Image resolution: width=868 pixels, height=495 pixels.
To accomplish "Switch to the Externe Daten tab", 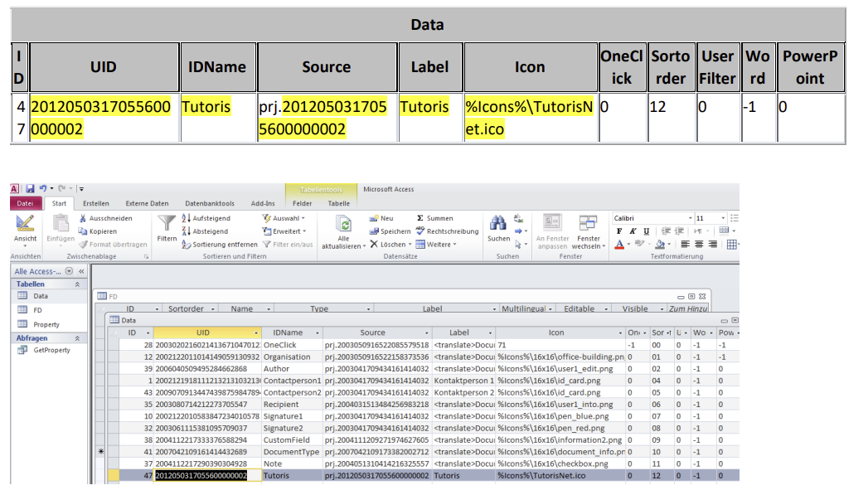I will click(x=148, y=204).
